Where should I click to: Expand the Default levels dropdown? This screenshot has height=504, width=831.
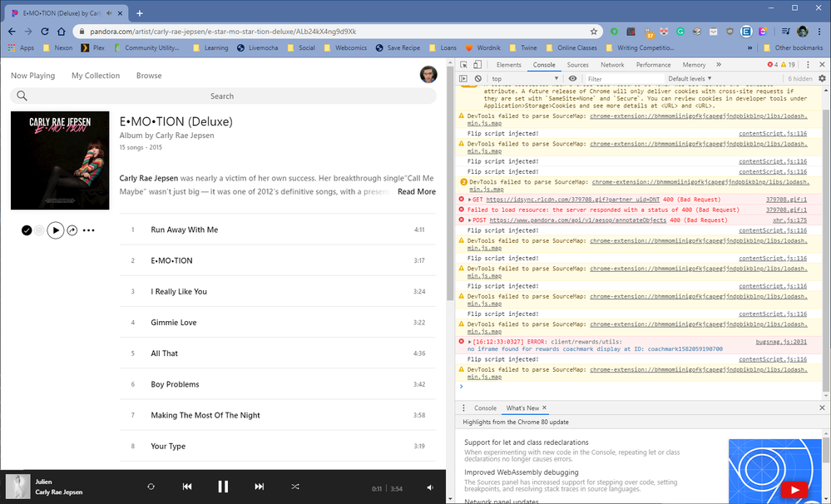(x=690, y=79)
